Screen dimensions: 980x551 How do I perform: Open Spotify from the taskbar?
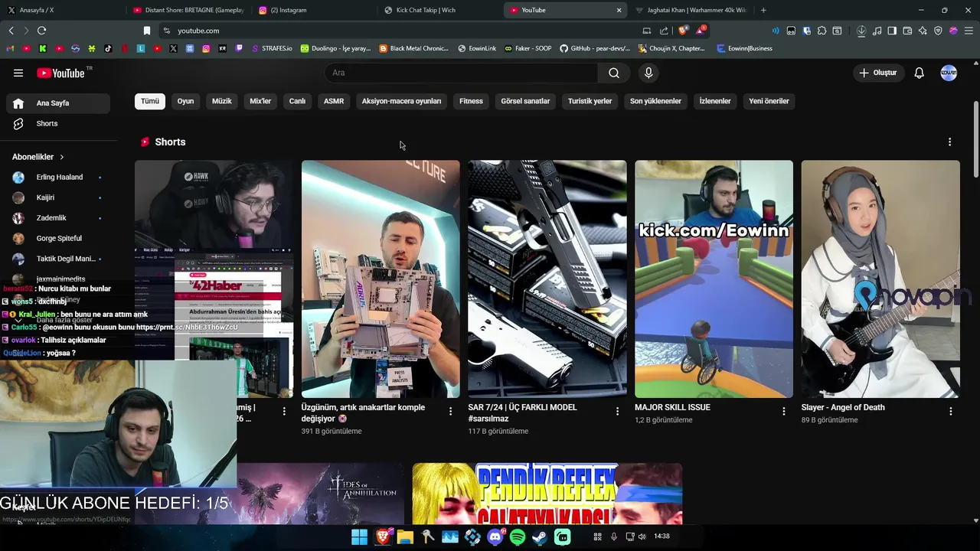518,537
